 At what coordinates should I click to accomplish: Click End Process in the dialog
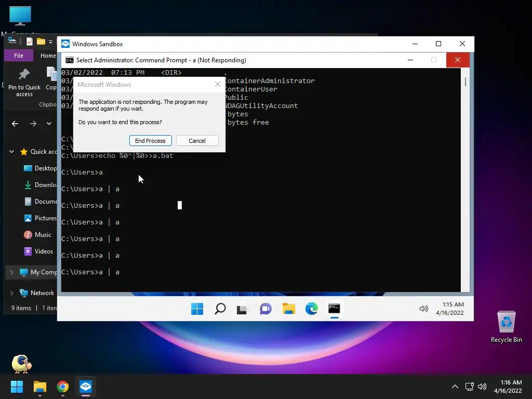150,141
